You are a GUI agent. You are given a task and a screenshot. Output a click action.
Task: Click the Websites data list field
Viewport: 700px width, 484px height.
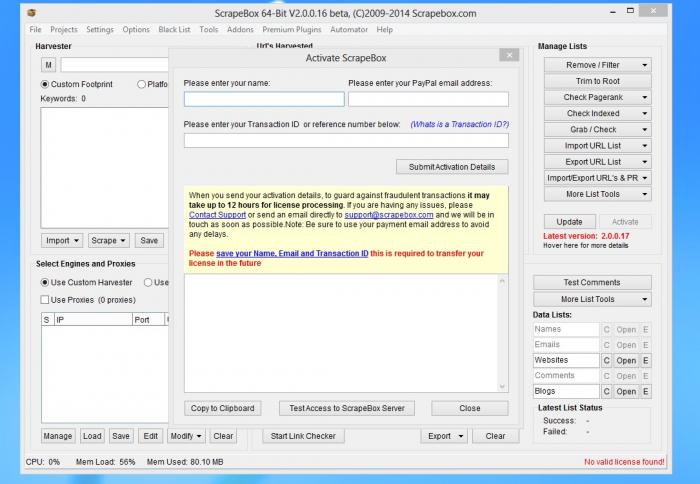tap(566, 360)
